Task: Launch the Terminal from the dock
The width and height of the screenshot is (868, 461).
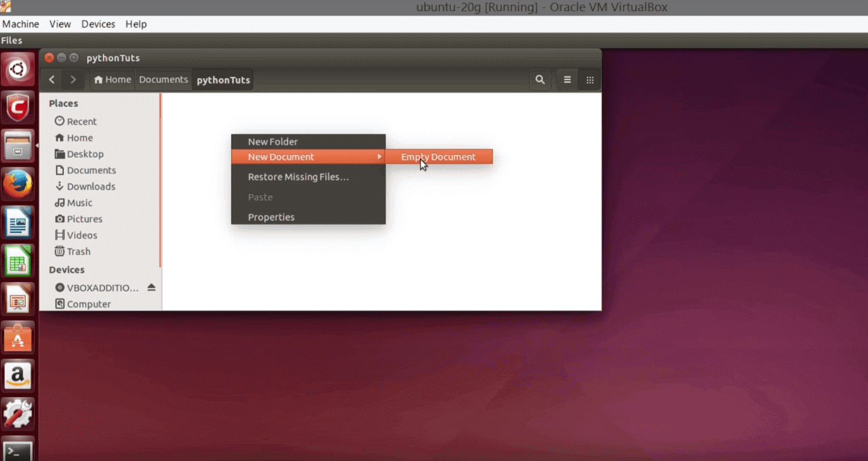Action: point(18,449)
